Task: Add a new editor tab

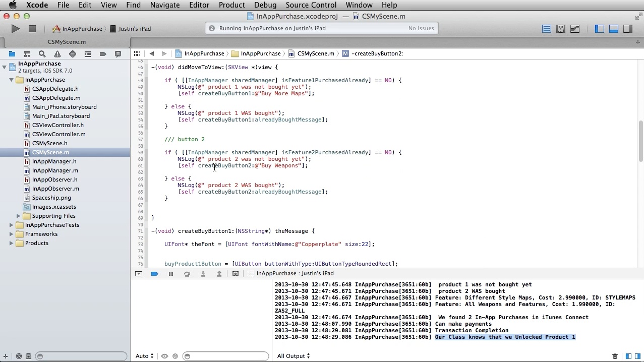Action: pyautogui.click(x=638, y=42)
